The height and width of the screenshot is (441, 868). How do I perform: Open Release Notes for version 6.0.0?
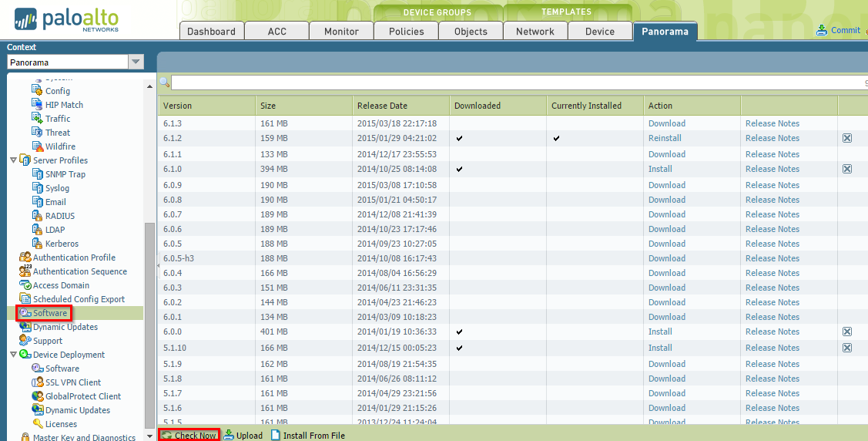pos(772,332)
